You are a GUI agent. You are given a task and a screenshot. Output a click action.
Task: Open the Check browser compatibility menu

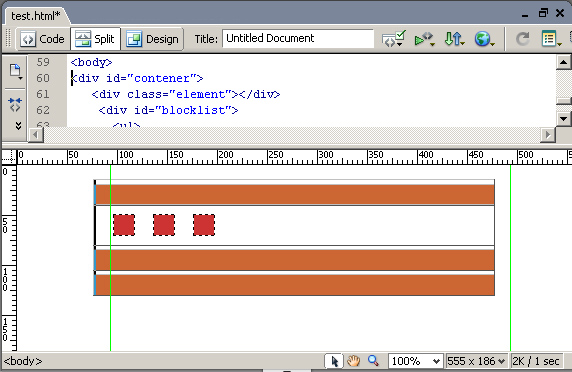[x=394, y=39]
